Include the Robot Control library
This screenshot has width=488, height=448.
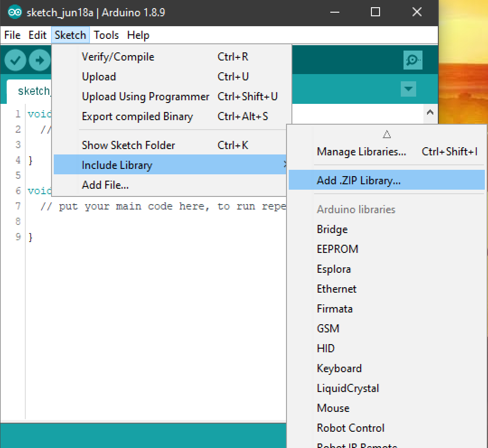pyautogui.click(x=386, y=429)
